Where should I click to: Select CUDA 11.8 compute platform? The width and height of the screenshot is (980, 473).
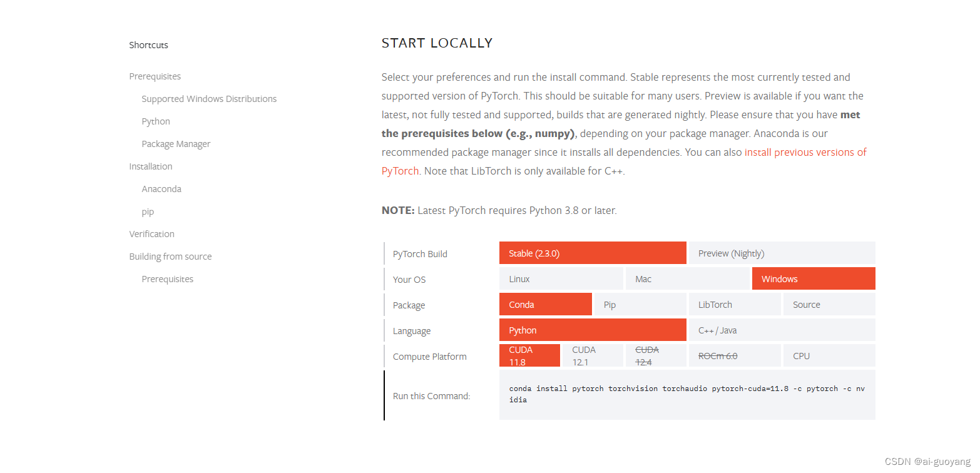529,356
